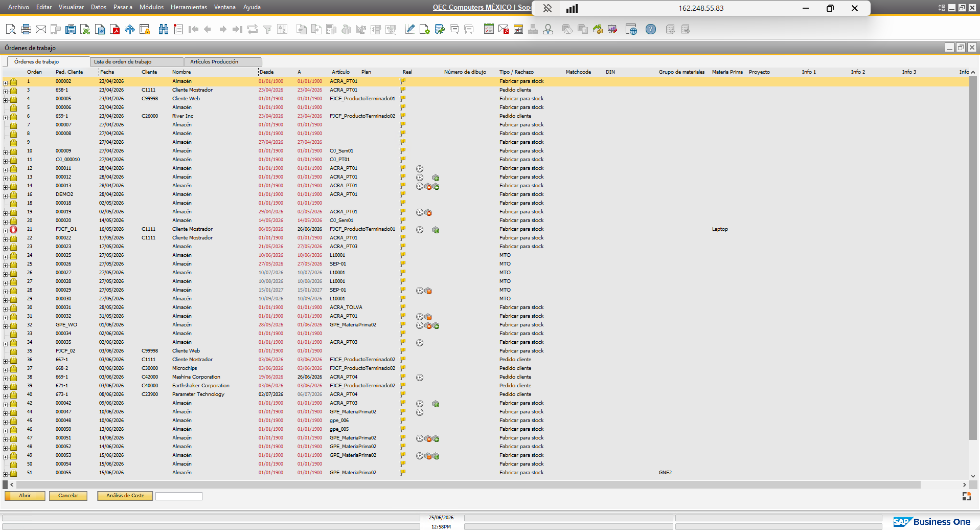980x530 pixels.
Task: Click the Abrir button
Action: click(25, 496)
